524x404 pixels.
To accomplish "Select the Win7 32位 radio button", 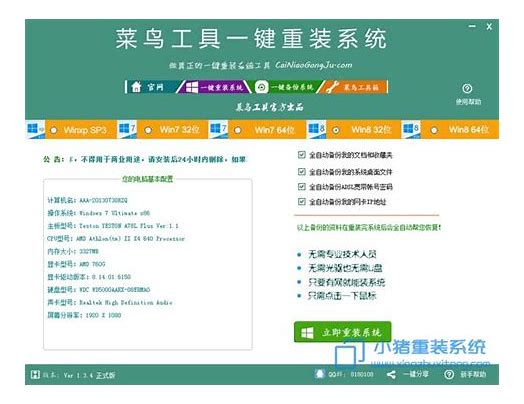I will pyautogui.click(x=148, y=130).
